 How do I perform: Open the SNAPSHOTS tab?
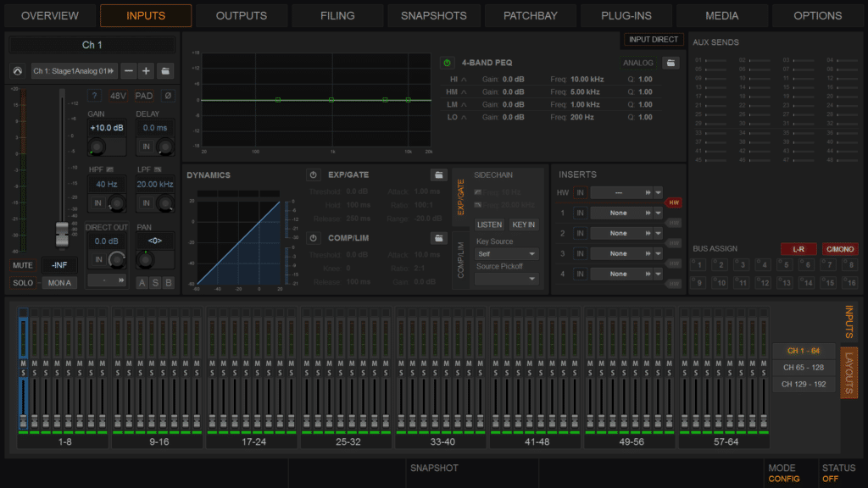click(433, 15)
